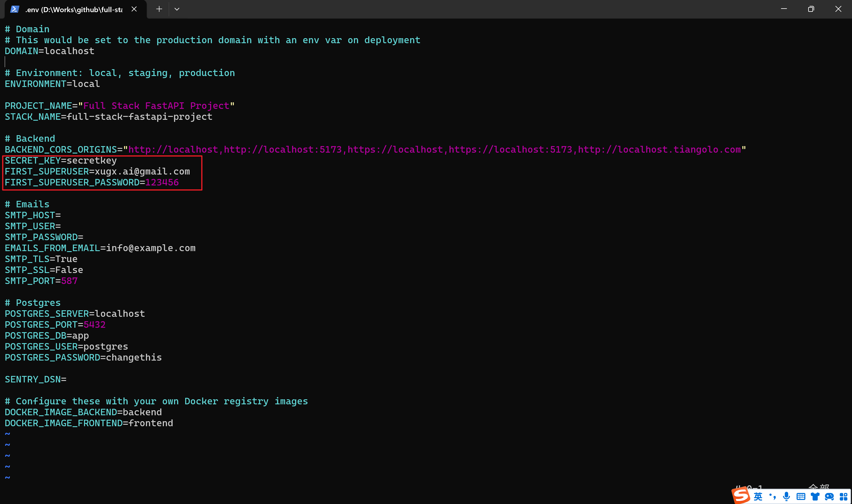
Task: Click the SMTP_SSL=False line
Action: 44,270
